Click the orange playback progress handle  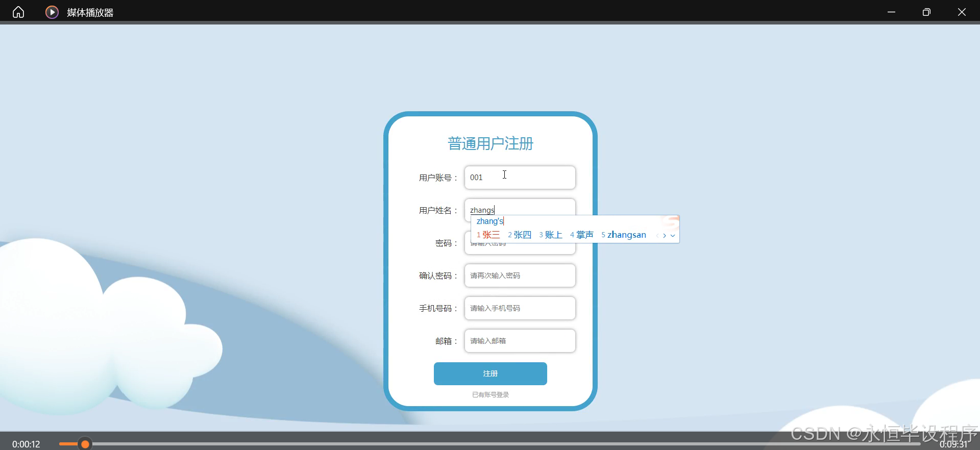(85, 444)
